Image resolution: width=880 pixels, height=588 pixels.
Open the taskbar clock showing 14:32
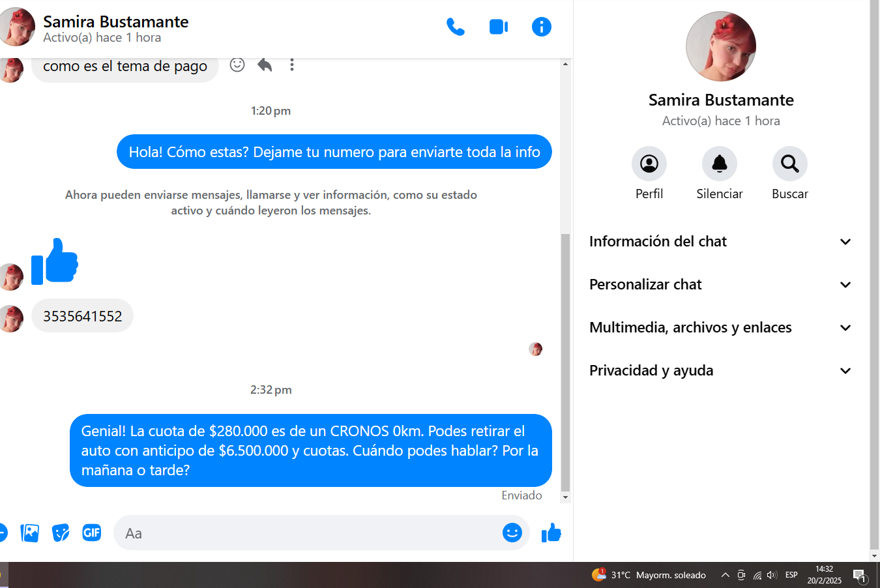(825, 575)
